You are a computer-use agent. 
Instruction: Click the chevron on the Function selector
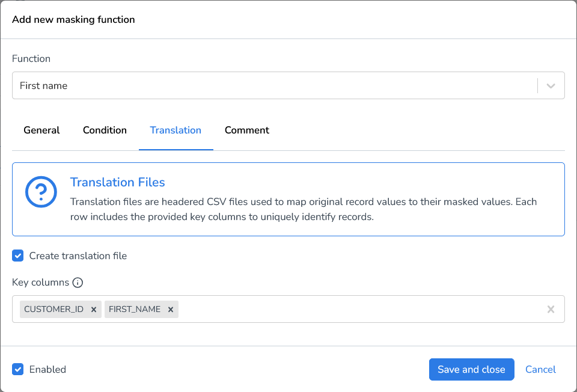550,85
